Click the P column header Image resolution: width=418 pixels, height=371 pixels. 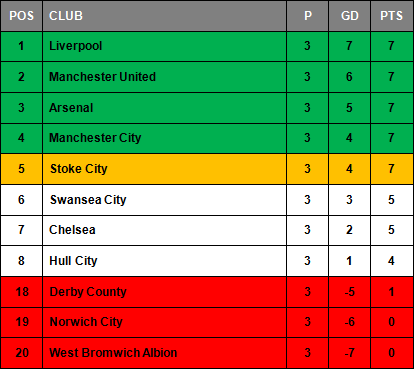pos(308,16)
